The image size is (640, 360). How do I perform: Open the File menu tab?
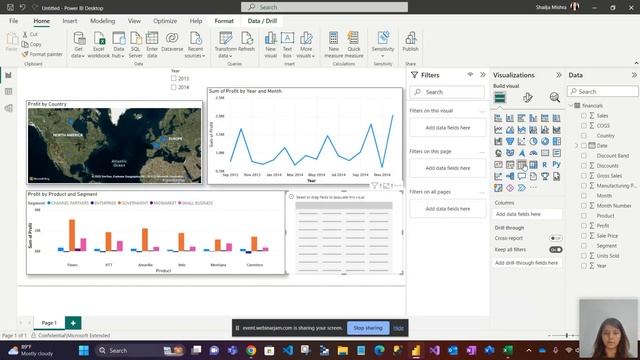coord(13,21)
